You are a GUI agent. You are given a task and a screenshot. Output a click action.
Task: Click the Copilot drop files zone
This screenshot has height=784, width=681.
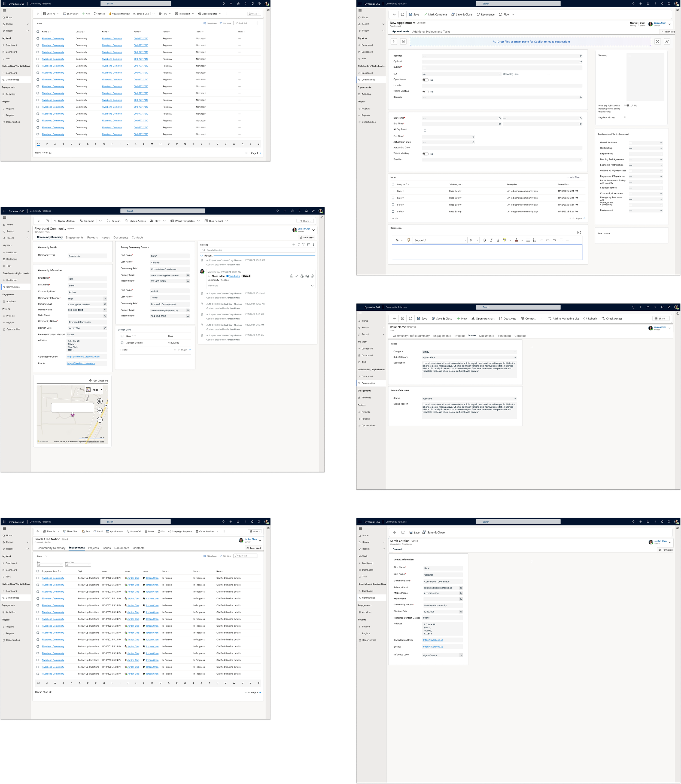click(531, 42)
